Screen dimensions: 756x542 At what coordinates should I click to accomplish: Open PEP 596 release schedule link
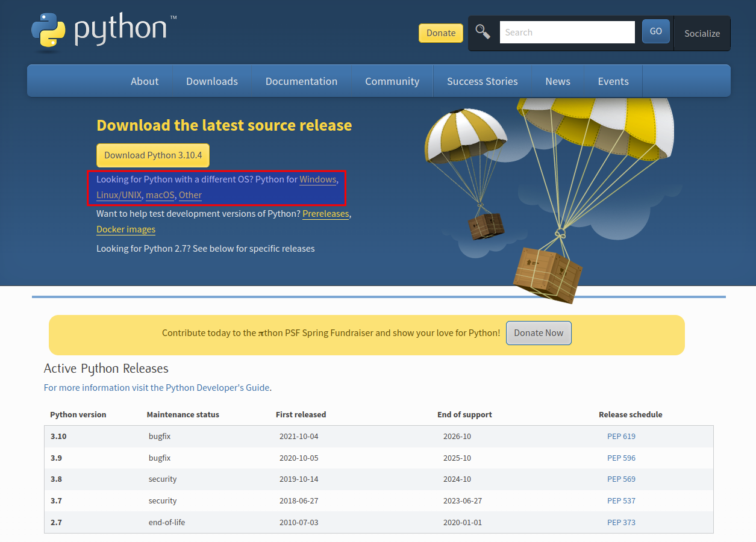[x=621, y=458]
